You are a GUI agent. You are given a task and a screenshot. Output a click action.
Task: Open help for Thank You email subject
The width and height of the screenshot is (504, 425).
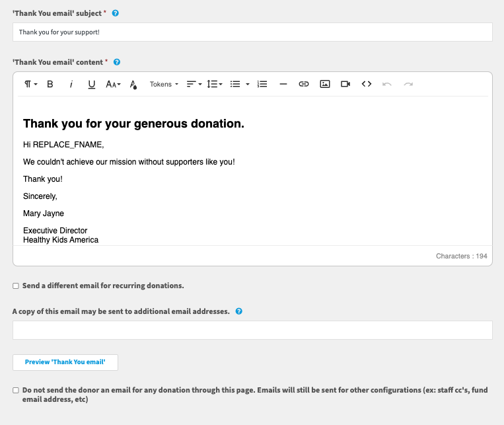point(116,13)
